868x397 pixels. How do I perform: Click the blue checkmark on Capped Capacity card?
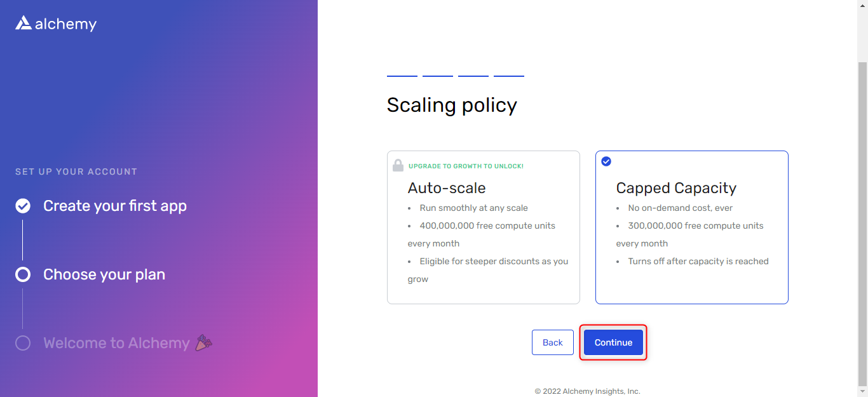[x=606, y=161]
